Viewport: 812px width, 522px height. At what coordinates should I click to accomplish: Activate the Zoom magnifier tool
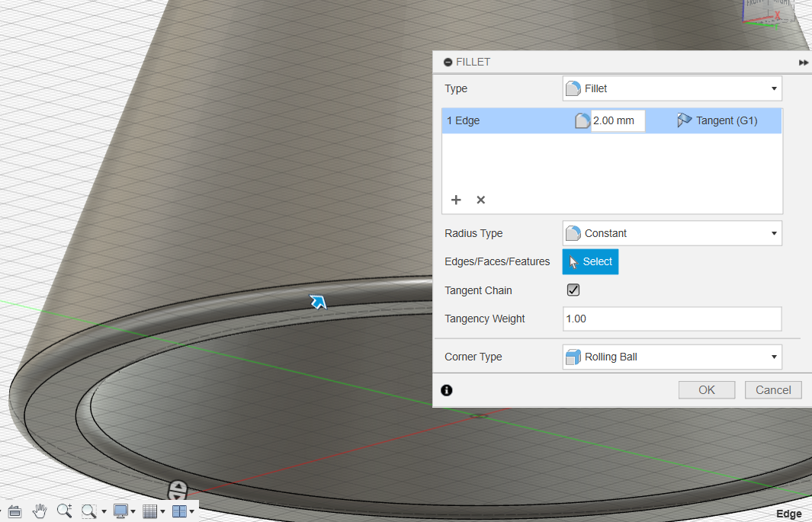click(x=64, y=511)
